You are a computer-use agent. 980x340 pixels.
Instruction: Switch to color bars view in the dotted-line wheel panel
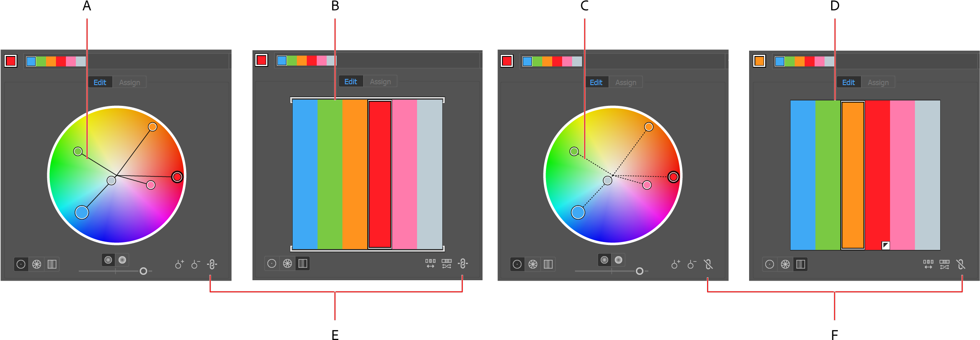pyautogui.click(x=548, y=264)
